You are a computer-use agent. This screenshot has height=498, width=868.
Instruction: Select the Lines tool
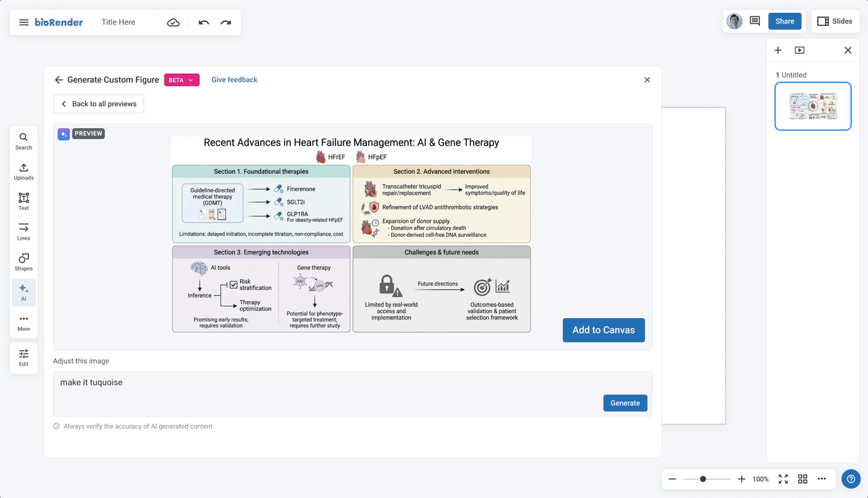click(x=23, y=232)
